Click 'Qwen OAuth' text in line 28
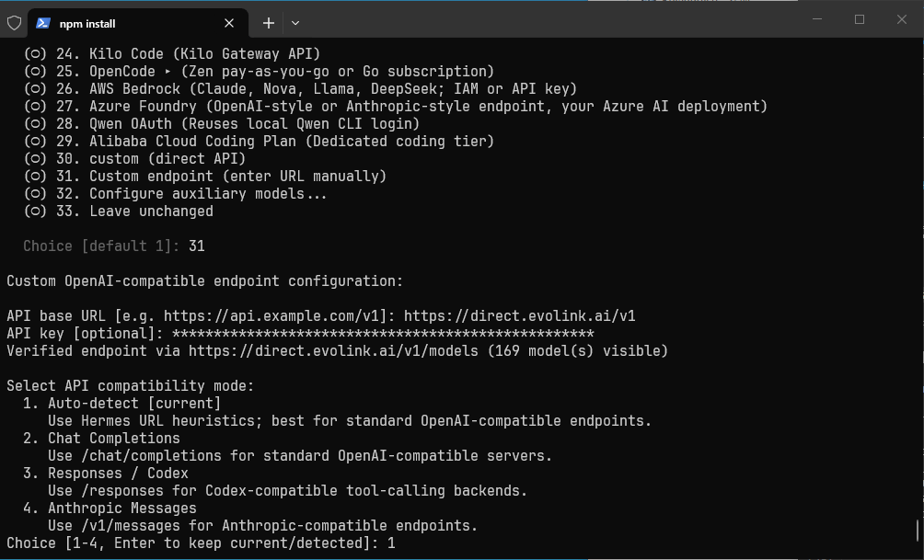This screenshot has height=560, width=924. (x=131, y=124)
